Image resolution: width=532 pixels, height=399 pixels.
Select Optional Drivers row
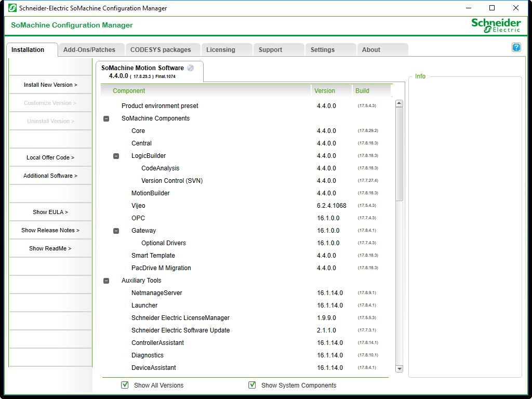(x=247, y=243)
